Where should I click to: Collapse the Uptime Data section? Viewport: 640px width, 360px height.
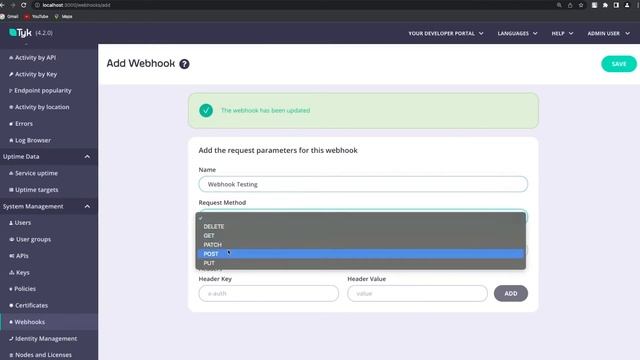87,157
